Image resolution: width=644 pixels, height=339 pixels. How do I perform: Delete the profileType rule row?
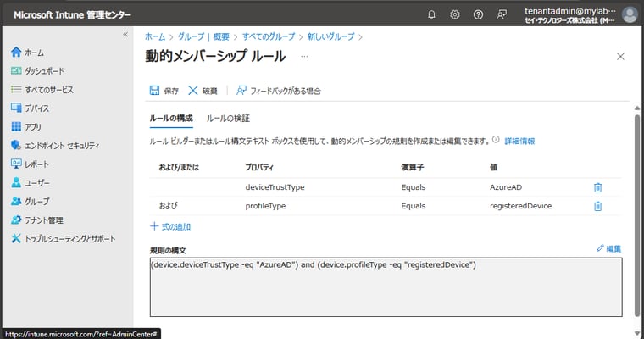point(597,206)
